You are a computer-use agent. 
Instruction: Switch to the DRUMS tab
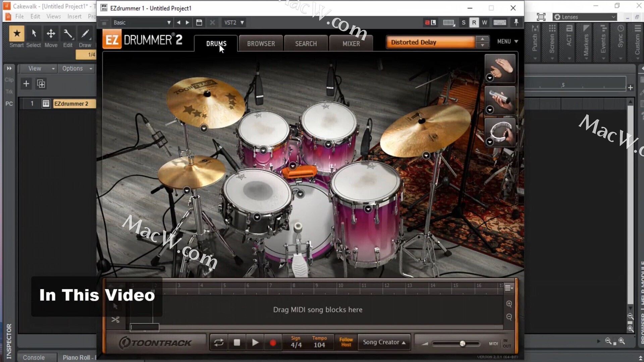(216, 44)
